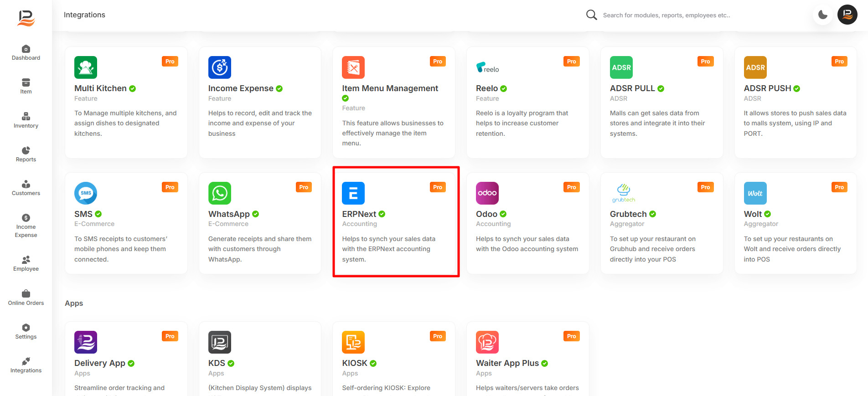The height and width of the screenshot is (396, 868).
Task: Click the ERPNext integration icon
Action: tap(353, 193)
